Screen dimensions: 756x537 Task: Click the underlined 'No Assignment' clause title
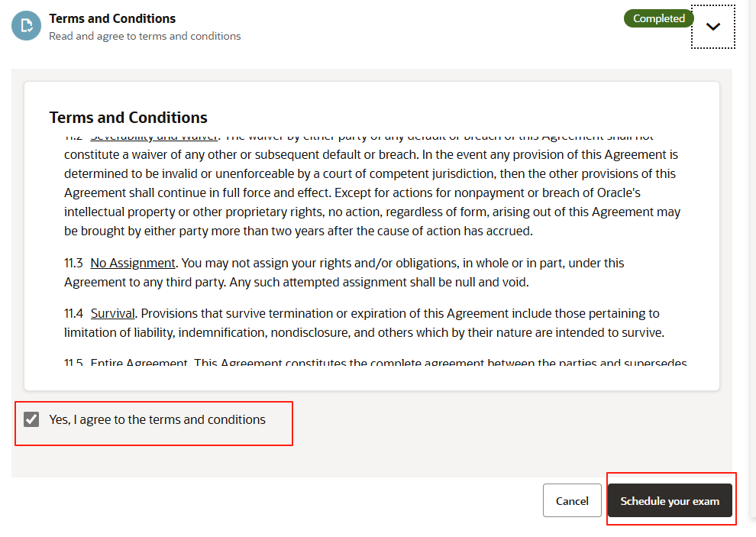point(133,263)
